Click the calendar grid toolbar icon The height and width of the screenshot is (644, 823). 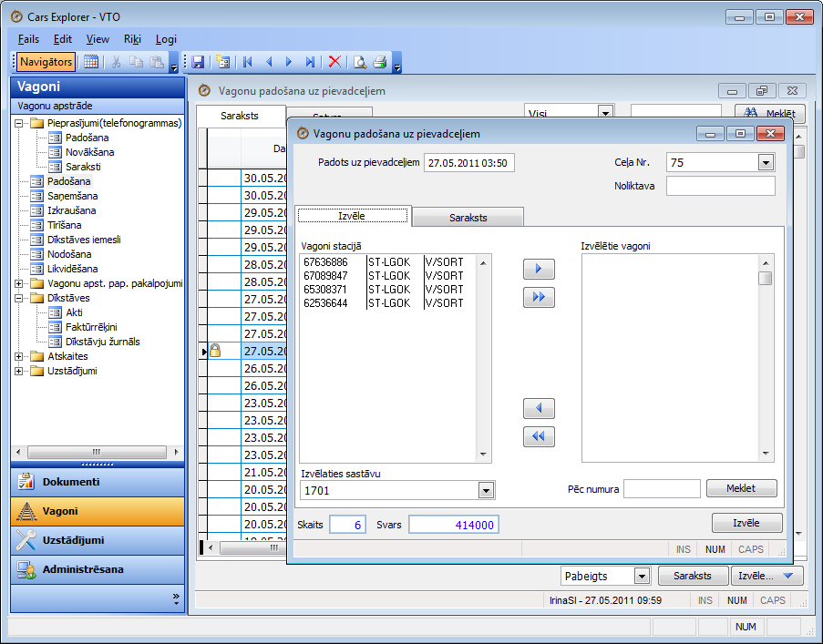coord(91,62)
